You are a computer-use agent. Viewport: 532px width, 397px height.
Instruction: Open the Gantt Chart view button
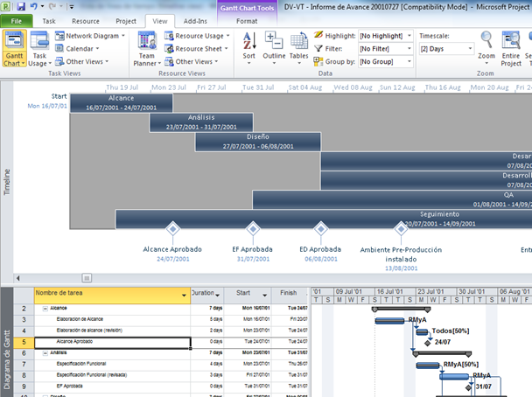coord(14,48)
